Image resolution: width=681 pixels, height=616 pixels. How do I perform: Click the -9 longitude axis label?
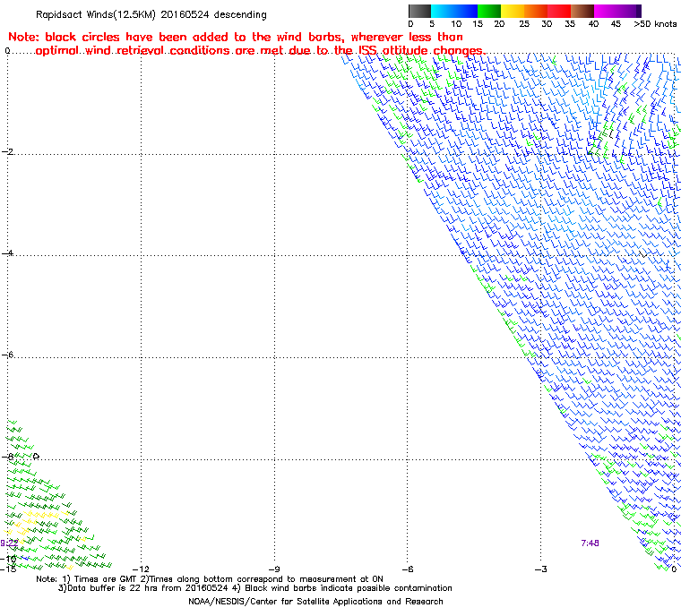coord(273,569)
